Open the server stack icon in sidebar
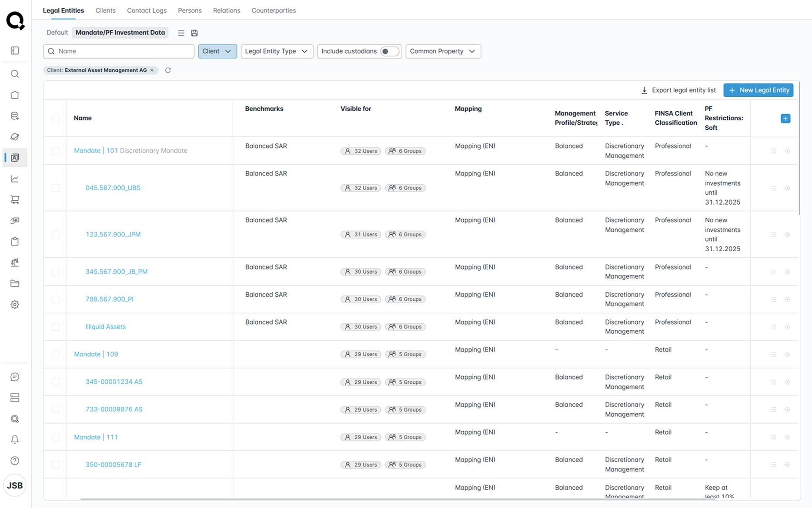This screenshot has height=508, width=812. (x=15, y=398)
